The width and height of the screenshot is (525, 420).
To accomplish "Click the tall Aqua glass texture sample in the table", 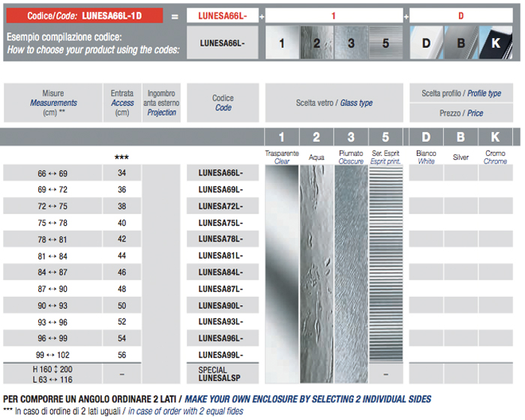I will [x=316, y=264].
